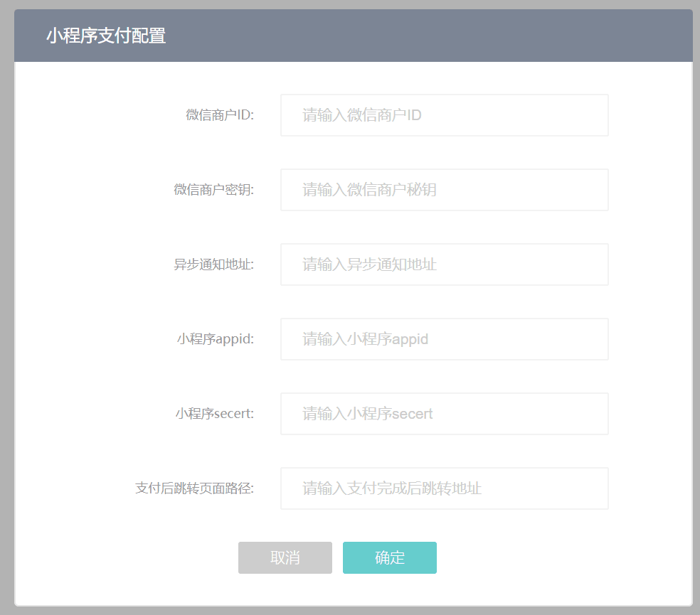Image resolution: width=700 pixels, height=615 pixels.
Task: Confirm settings with the 确定 button
Action: coord(390,557)
